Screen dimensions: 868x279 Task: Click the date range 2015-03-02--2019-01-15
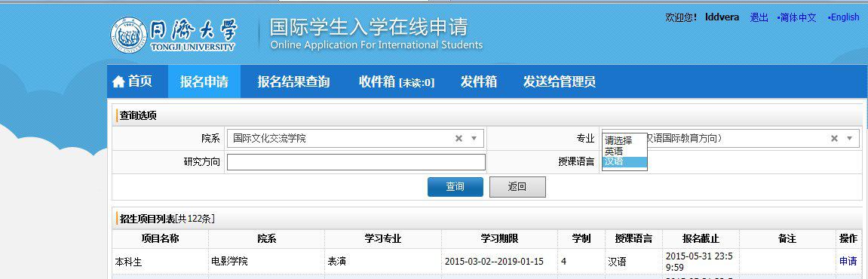pos(494,261)
